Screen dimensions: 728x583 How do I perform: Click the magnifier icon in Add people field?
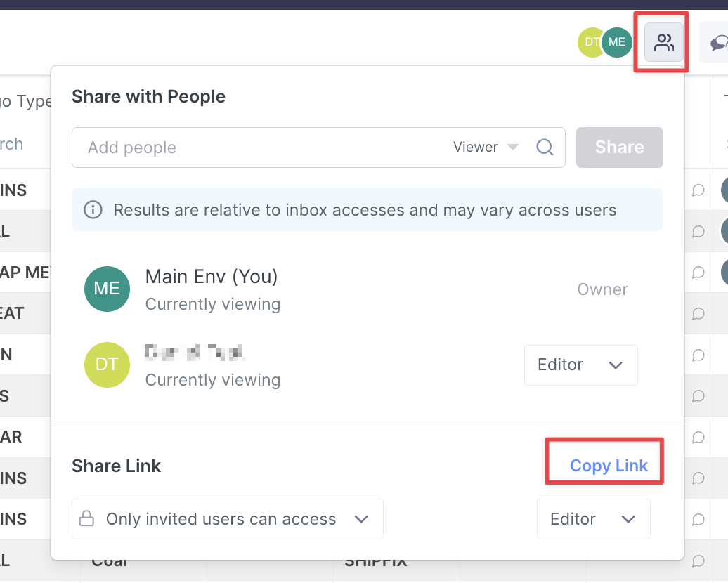pos(545,148)
